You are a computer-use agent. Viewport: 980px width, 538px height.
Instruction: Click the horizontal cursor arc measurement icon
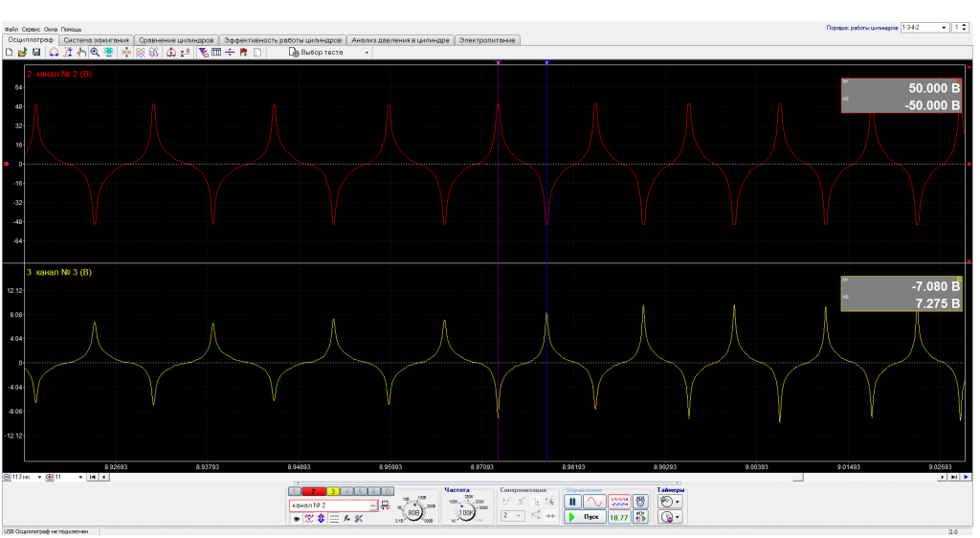coord(54,53)
